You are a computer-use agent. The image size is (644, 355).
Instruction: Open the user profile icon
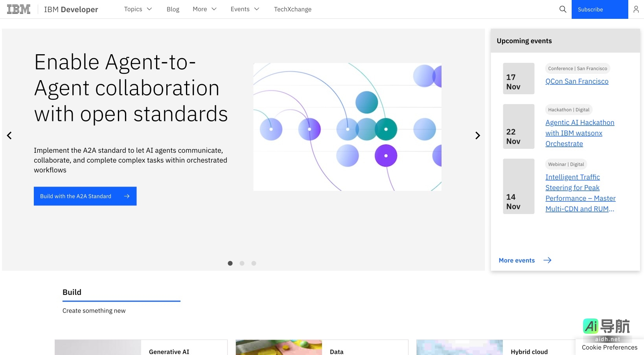[636, 9]
